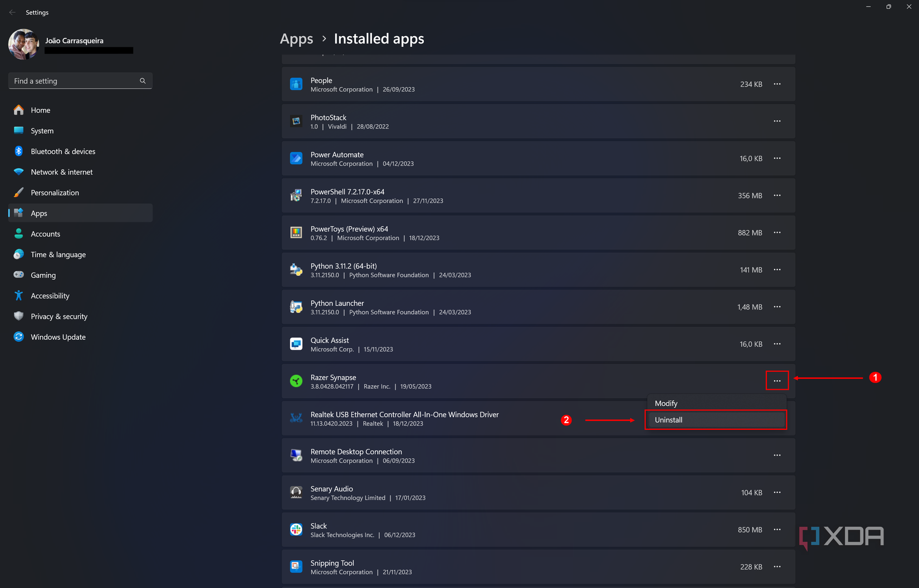Open Gaming settings
919x588 pixels.
coord(80,275)
